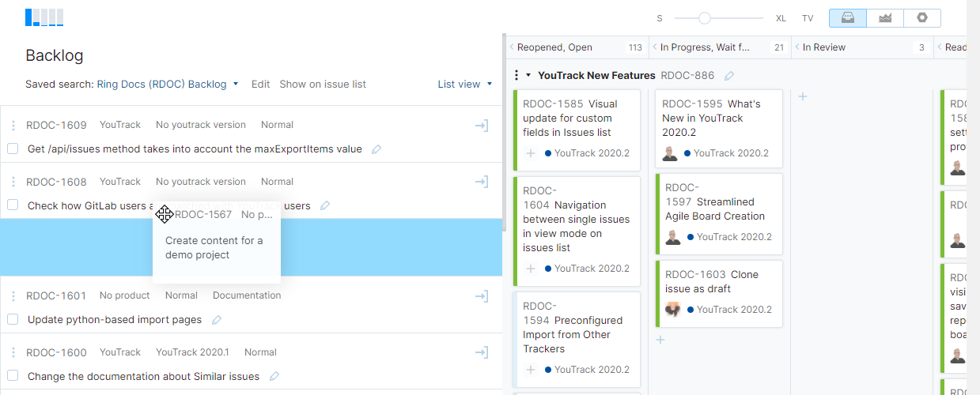Open the RDOC-886 swimlane issue link
Viewport: 980px width, 395px height.
pos(687,76)
